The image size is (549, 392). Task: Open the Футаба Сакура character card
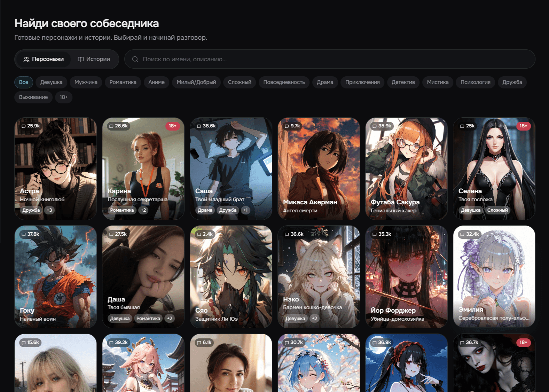tap(407, 168)
